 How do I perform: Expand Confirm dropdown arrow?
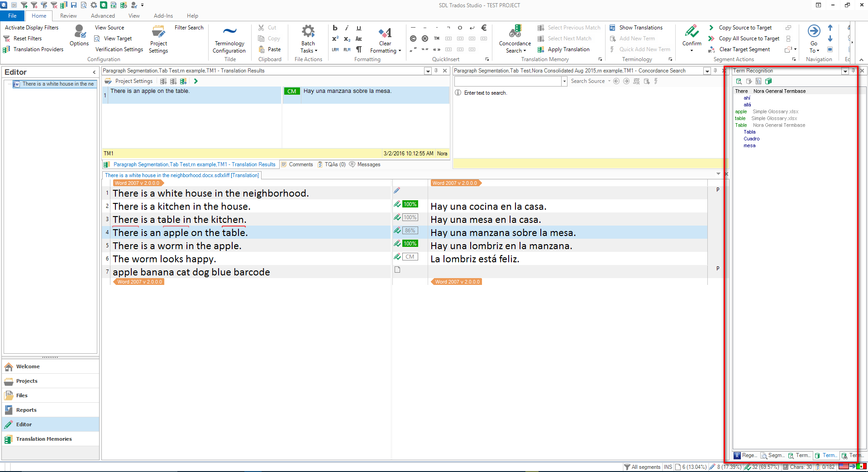tap(692, 51)
